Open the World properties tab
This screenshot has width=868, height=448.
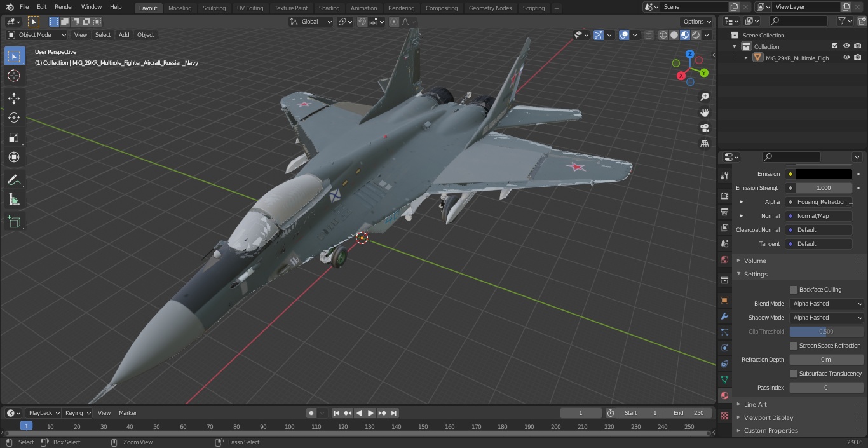[x=724, y=259]
